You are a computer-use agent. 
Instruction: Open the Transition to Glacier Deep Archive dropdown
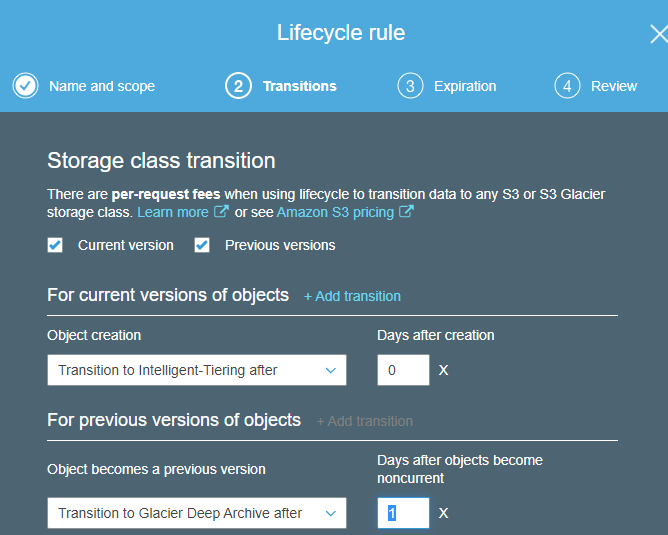coord(197,513)
